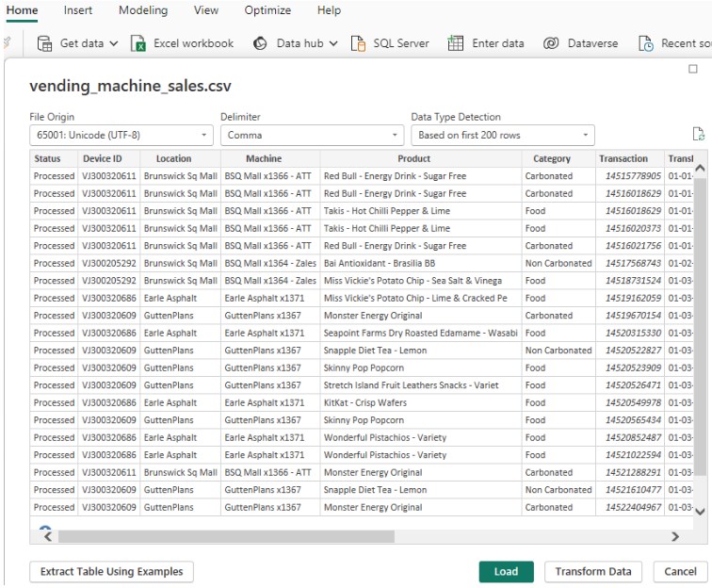Open the Delimiter Comma dropdown

click(312, 136)
